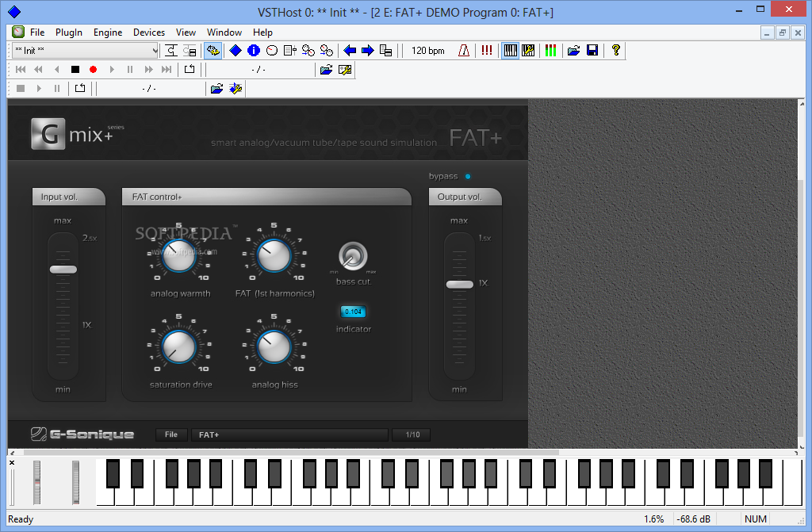Click the analog warmth knob
This screenshot has width=812, height=532.
[178, 256]
